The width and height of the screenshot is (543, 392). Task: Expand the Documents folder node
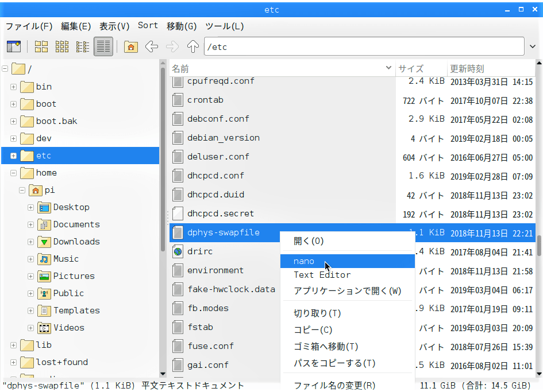pos(31,224)
